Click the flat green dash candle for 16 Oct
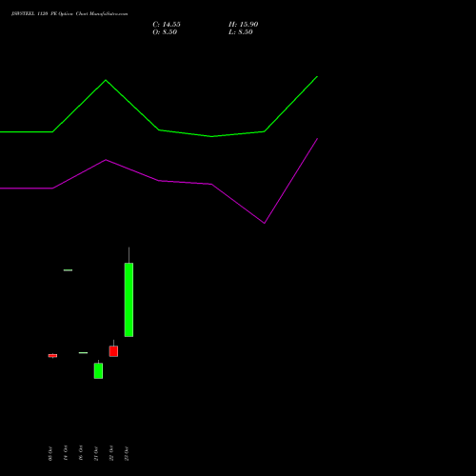 pos(83,352)
